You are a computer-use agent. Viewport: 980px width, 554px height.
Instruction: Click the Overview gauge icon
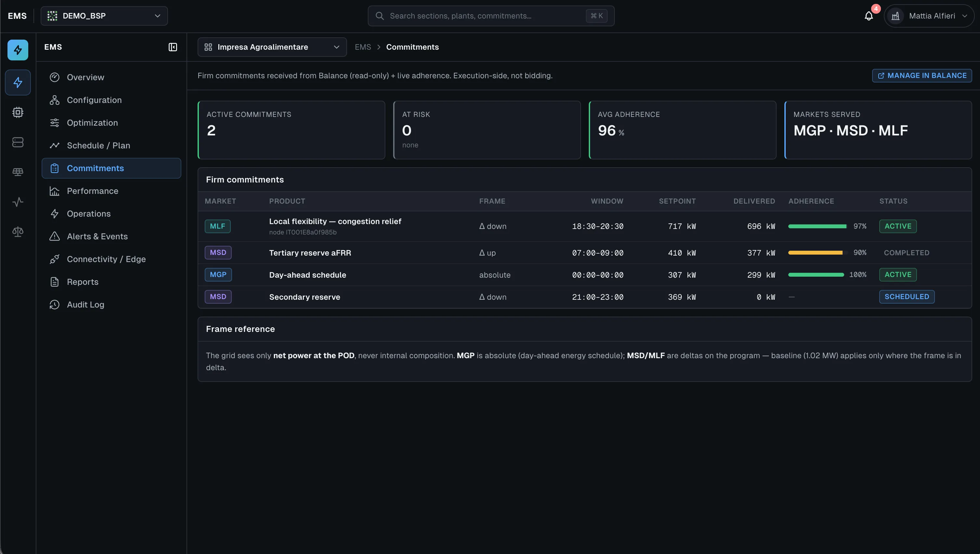55,77
